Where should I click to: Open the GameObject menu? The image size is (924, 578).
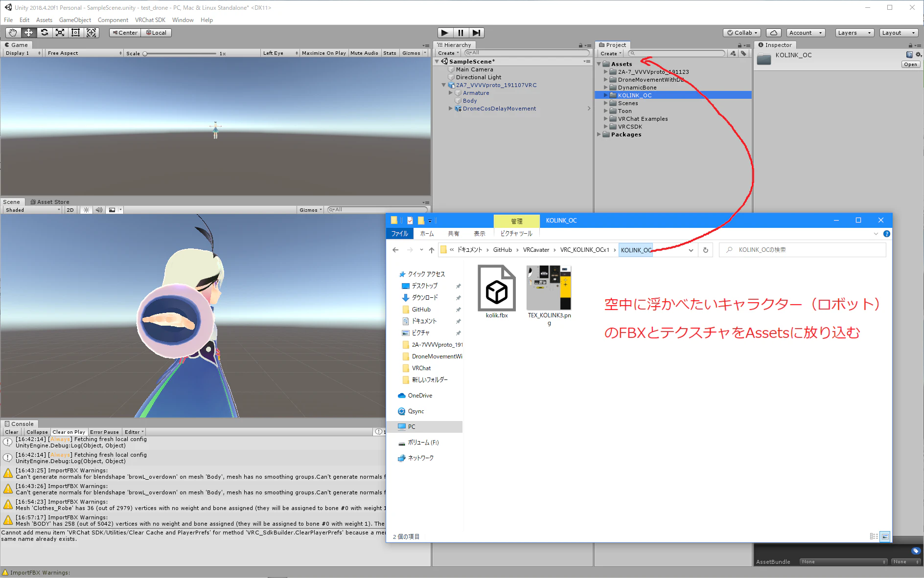[75, 20]
